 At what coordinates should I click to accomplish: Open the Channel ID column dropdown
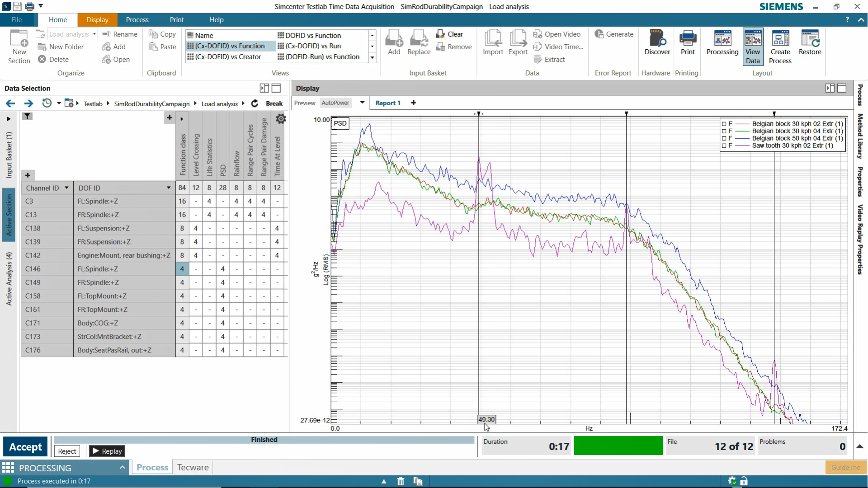[66, 188]
